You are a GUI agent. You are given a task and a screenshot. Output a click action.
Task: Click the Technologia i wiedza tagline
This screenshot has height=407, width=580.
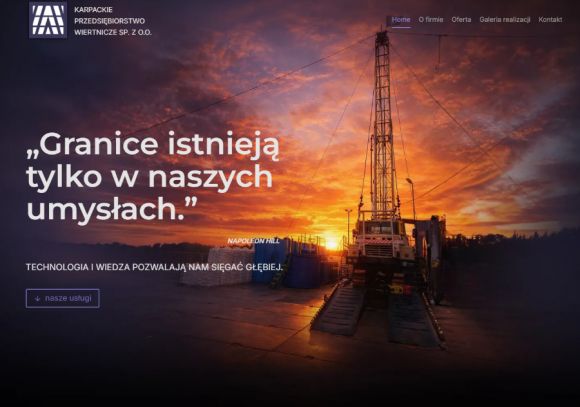pyautogui.click(x=154, y=267)
